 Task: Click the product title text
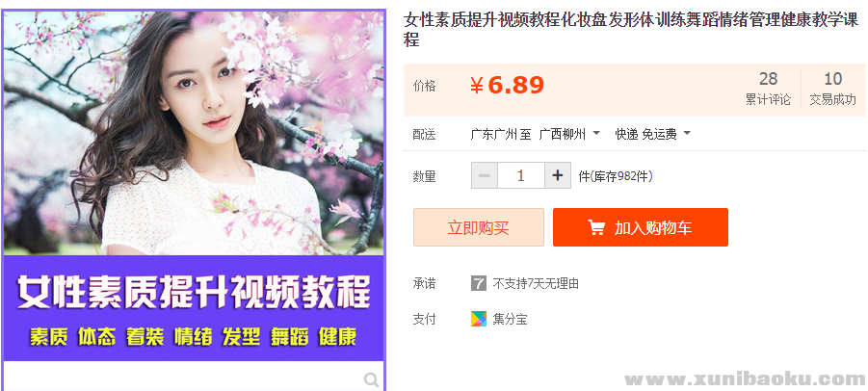[x=631, y=30]
